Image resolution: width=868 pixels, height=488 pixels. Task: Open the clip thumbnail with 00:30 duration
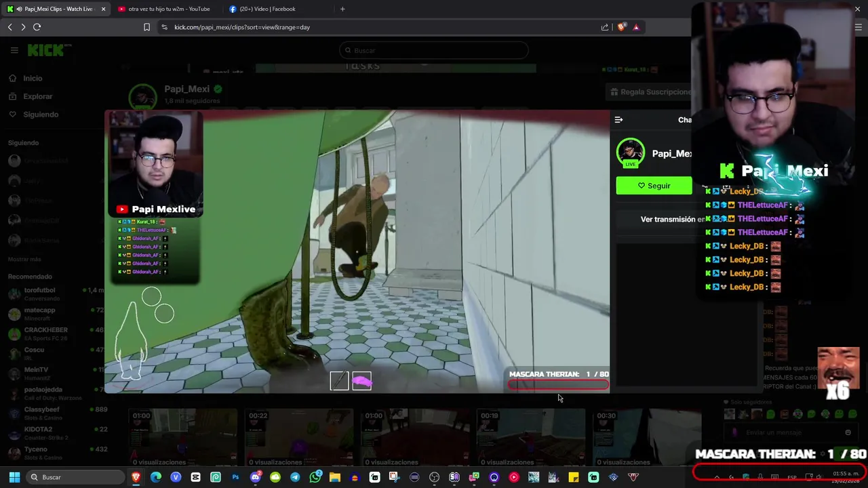tap(647, 437)
